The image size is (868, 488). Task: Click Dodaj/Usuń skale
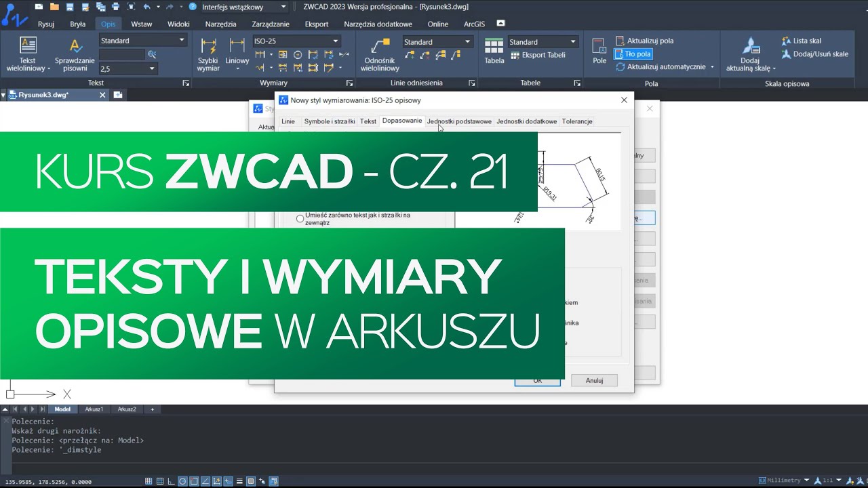pyautogui.click(x=815, y=54)
